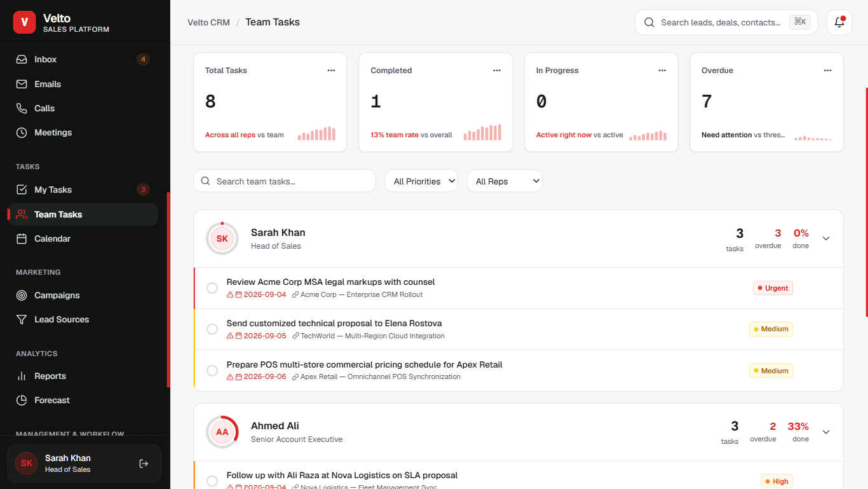Image resolution: width=868 pixels, height=489 pixels.
Task: Open the All Priorities dropdown
Action: pos(421,181)
